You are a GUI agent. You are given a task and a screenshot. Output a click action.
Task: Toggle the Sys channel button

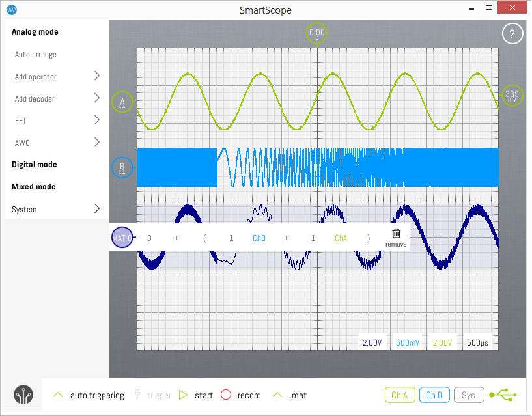(469, 395)
